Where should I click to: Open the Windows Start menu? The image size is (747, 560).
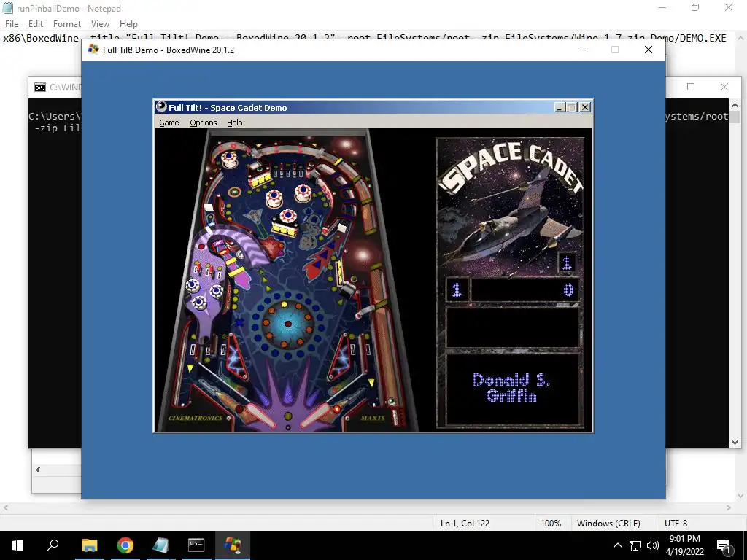(18, 545)
